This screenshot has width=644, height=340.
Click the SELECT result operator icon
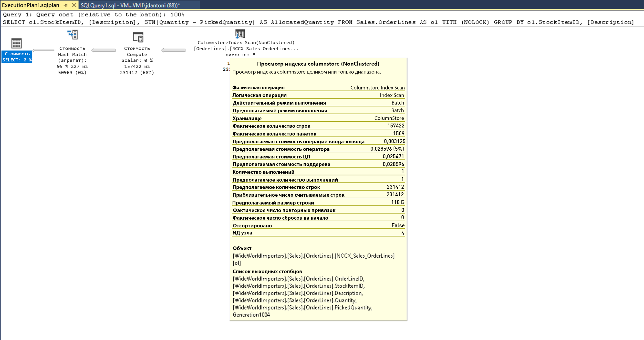click(17, 43)
